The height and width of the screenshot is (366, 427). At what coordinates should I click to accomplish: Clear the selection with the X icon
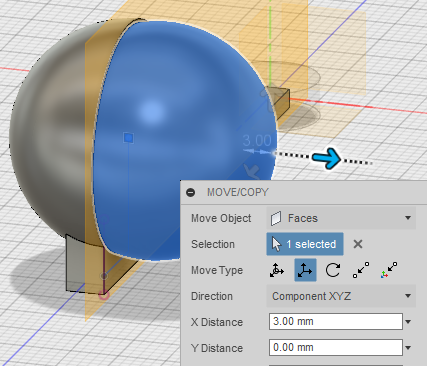click(358, 244)
